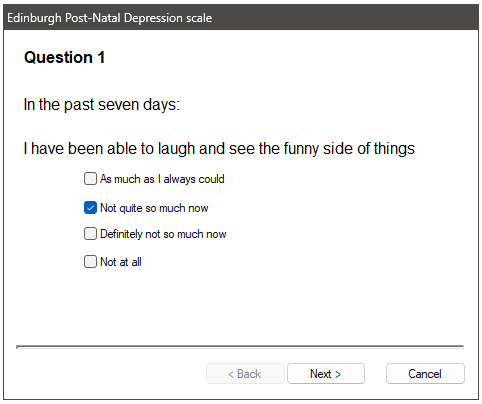Click the 'In the past seven days:' text

[x=102, y=105]
